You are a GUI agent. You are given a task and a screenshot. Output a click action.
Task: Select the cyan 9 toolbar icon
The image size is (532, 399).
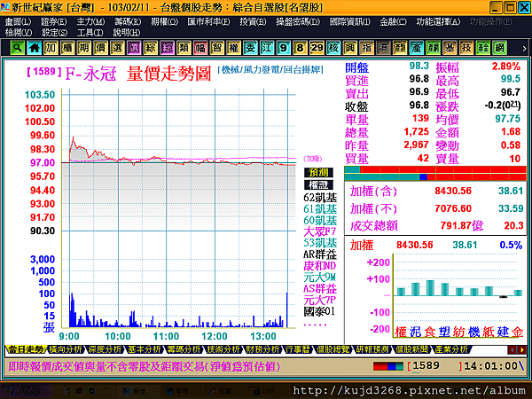284,48
